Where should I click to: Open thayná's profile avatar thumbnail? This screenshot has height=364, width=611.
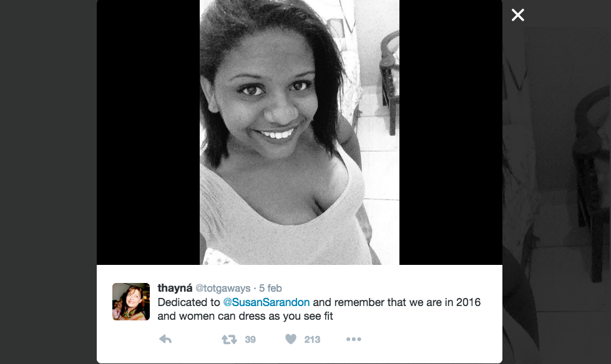[131, 302]
